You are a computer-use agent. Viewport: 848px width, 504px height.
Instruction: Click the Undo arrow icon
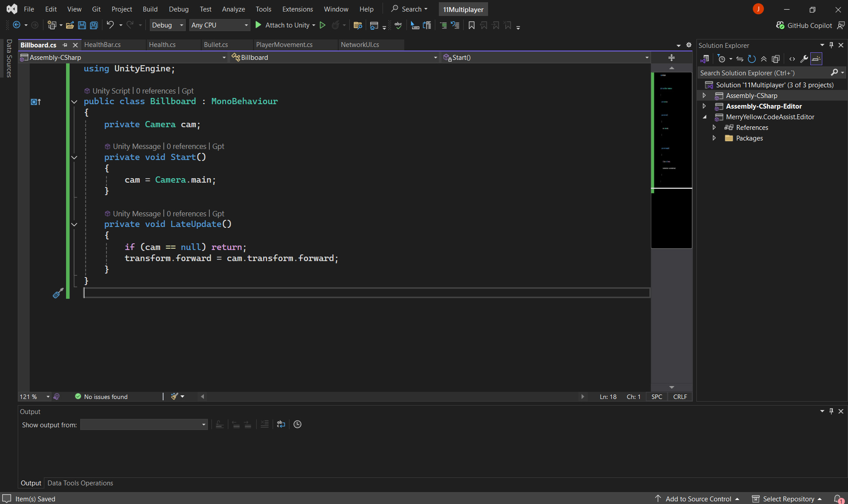point(110,25)
